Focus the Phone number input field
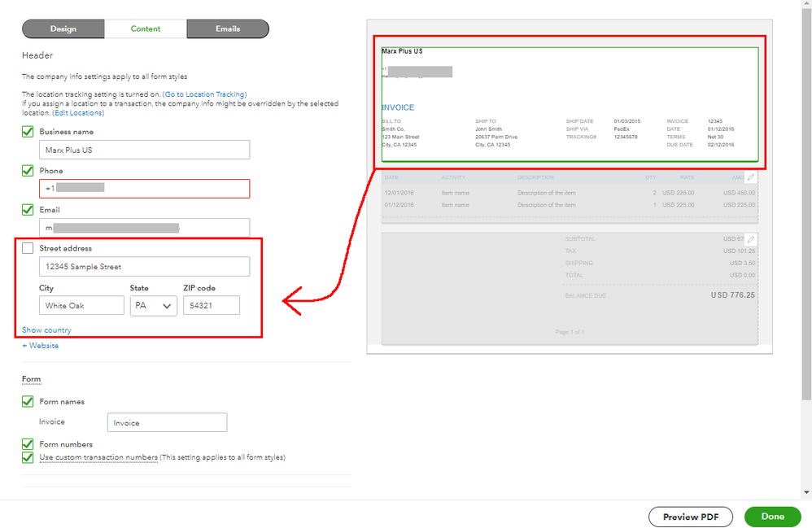This screenshot has width=812, height=528. pos(145,189)
